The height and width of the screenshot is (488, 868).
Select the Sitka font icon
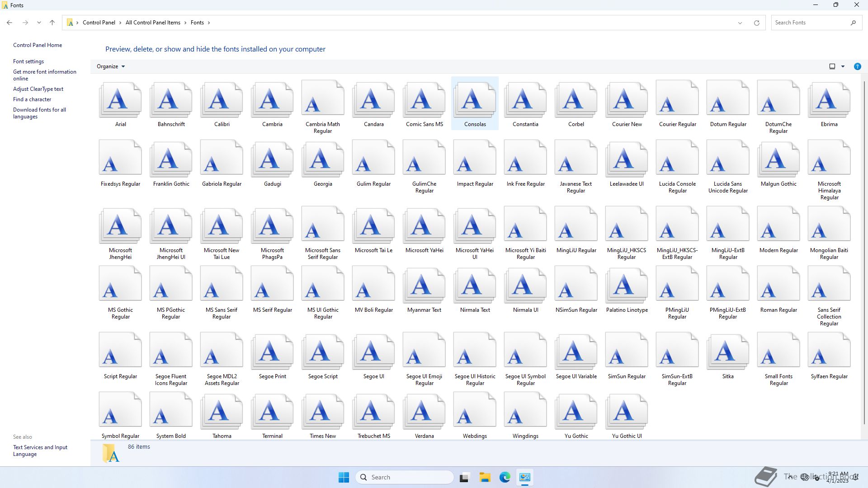(x=728, y=351)
